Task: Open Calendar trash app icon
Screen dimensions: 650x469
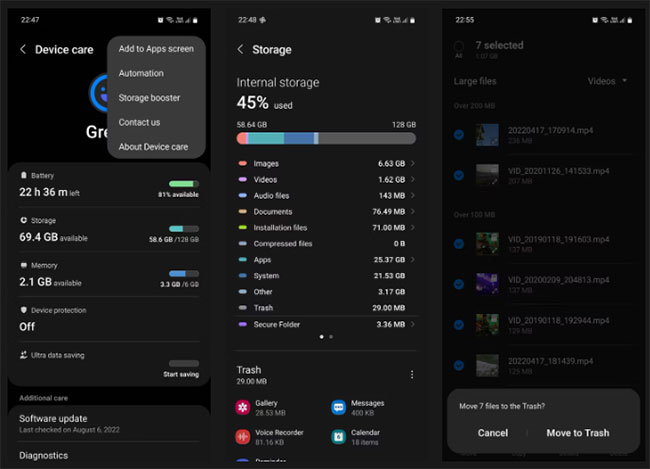Action: [339, 437]
